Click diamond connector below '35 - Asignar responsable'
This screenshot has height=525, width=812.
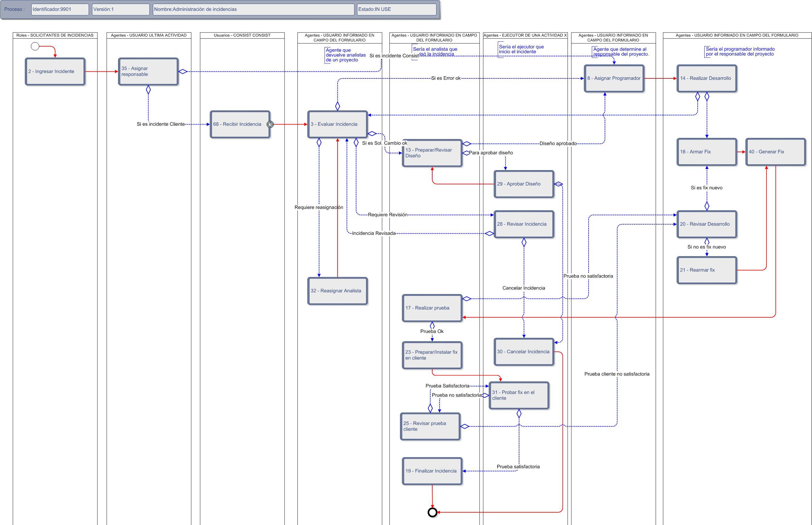pos(148,90)
